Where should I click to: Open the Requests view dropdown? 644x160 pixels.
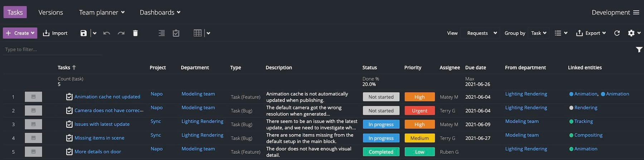click(x=480, y=33)
